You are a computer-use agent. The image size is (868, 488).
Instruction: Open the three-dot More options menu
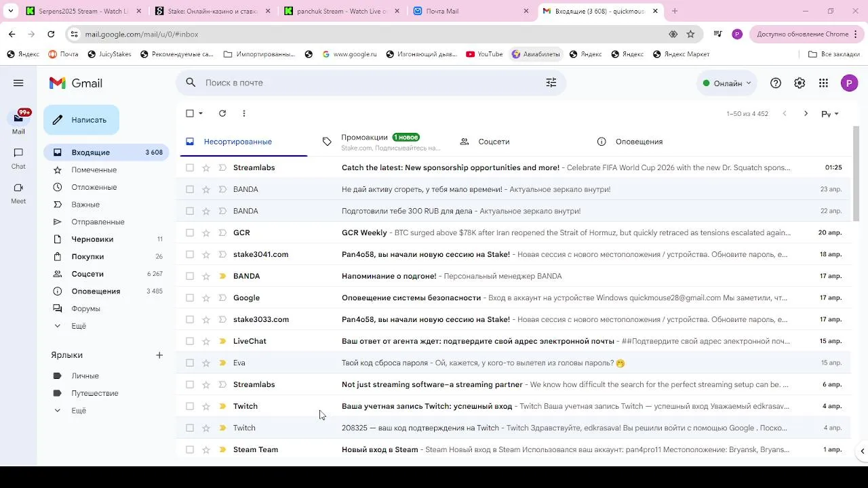(x=244, y=113)
